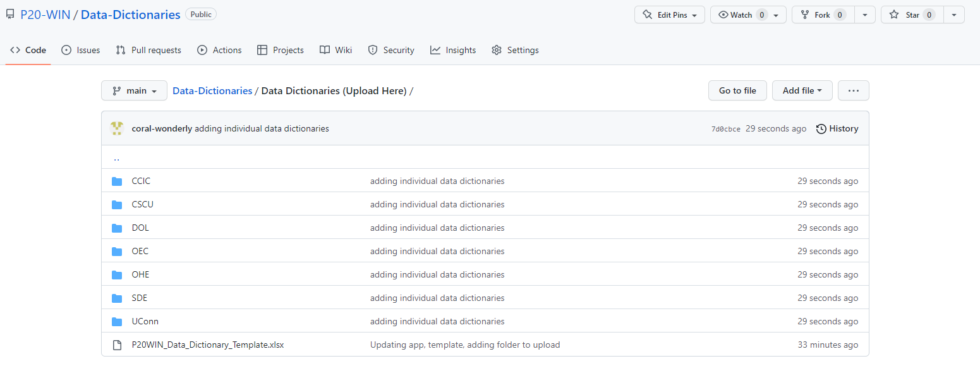980x385 pixels.
Task: Click the CSCU folder icon
Action: [x=117, y=205]
